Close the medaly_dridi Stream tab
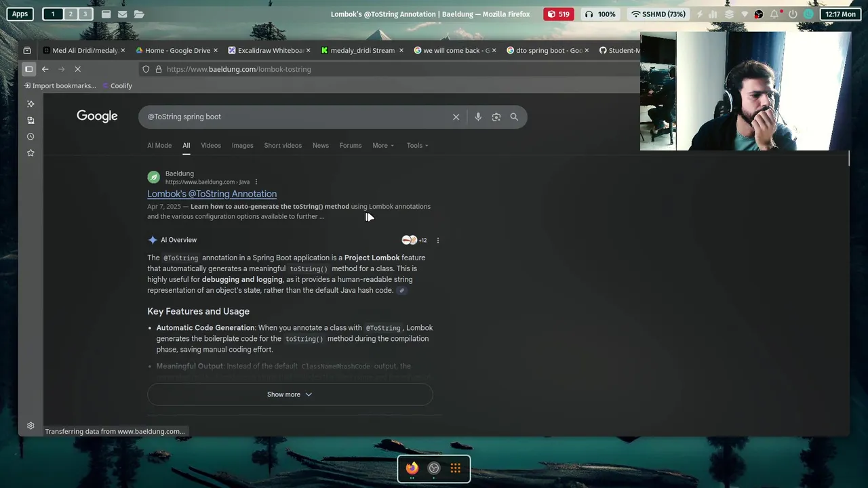This screenshot has width=868, height=488. pos(401,50)
